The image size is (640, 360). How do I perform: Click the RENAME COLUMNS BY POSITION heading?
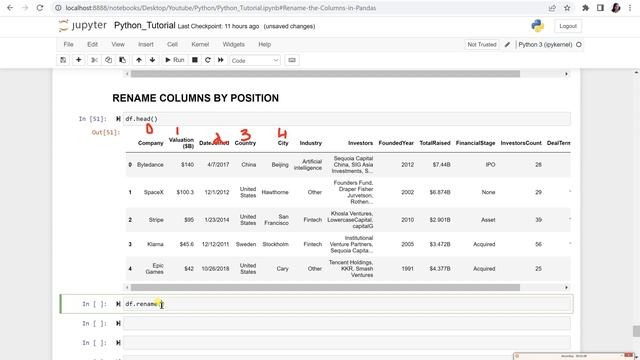click(196, 98)
